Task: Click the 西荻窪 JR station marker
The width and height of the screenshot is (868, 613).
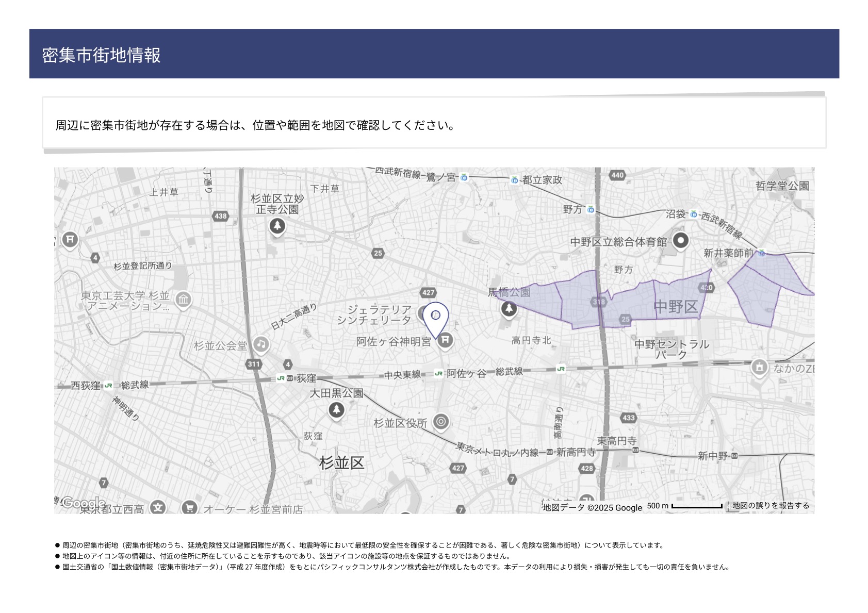Action: pos(108,385)
